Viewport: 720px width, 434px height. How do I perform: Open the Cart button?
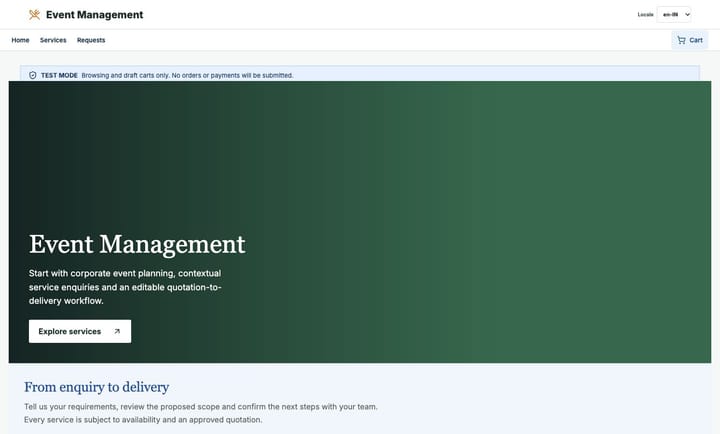[x=690, y=40]
